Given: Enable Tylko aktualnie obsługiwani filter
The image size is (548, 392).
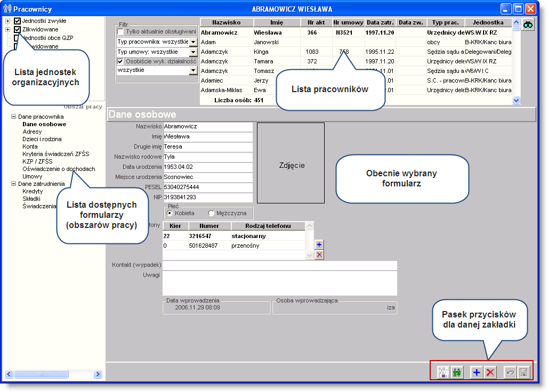Looking at the screenshot, I should (120, 32).
